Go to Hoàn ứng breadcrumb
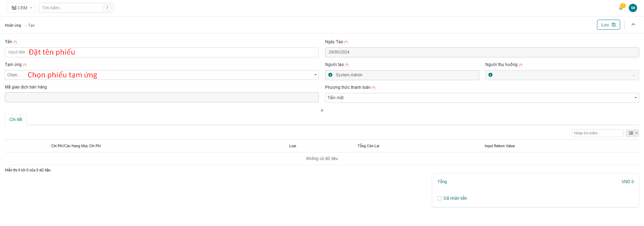The image size is (644, 226). pyautogui.click(x=13, y=25)
